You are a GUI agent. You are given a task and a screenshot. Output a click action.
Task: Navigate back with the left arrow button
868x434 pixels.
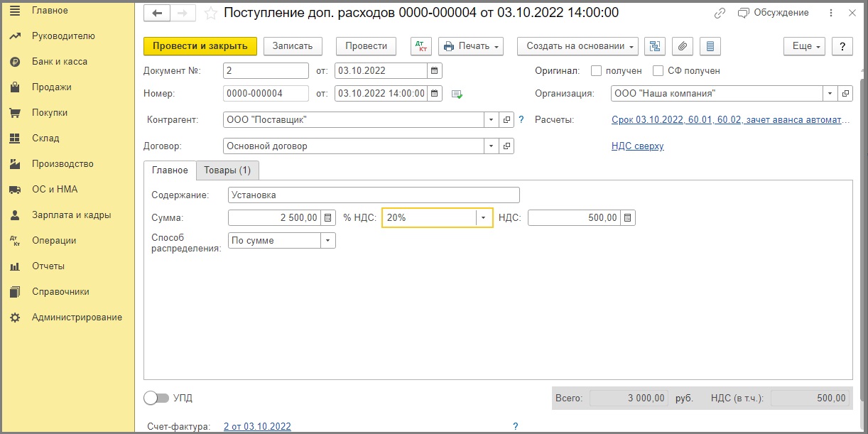pos(157,13)
